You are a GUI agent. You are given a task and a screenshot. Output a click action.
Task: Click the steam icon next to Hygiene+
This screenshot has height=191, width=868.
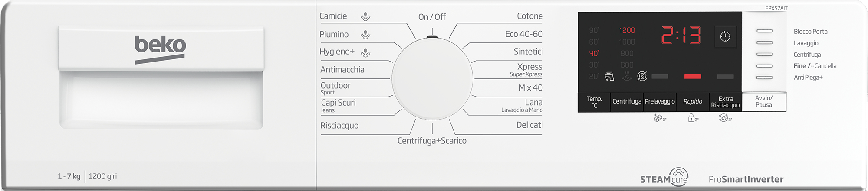[x=365, y=52]
